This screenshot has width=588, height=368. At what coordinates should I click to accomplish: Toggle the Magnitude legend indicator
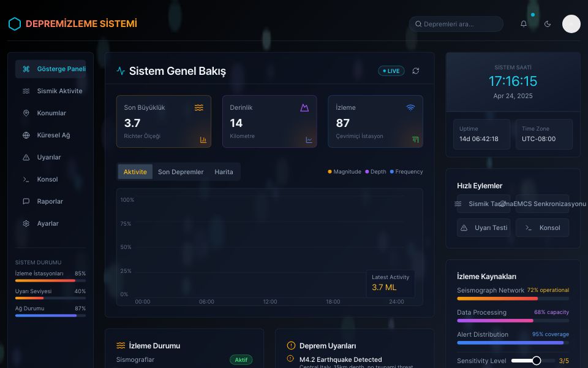tap(345, 172)
